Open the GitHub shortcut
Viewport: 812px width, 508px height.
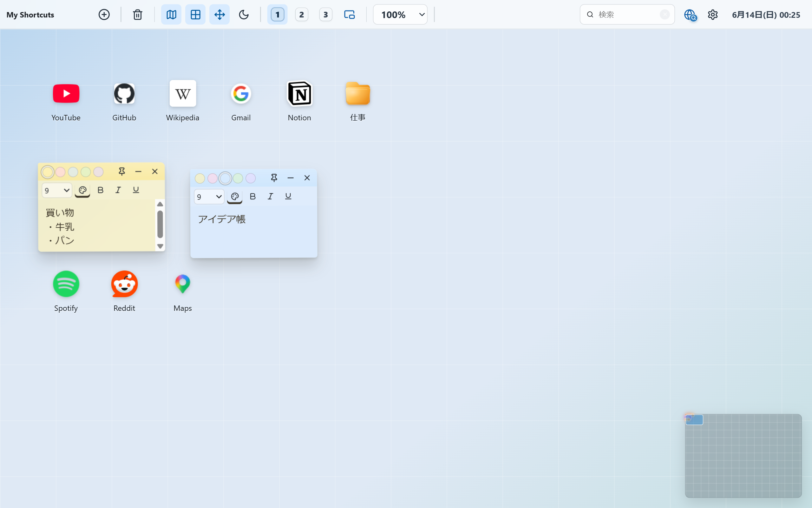124,93
